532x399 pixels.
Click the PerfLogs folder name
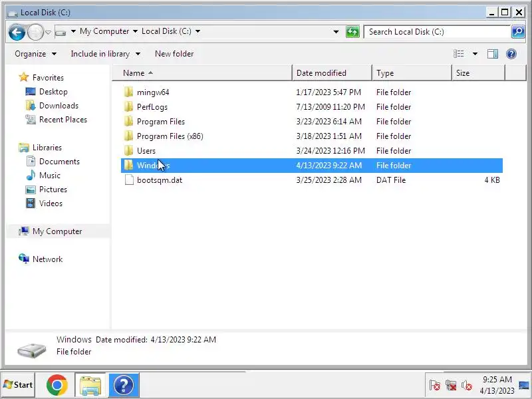click(152, 107)
